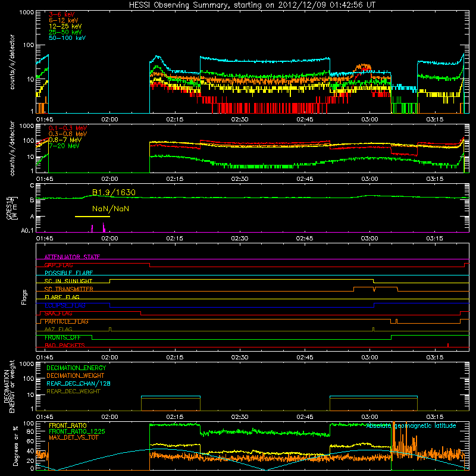Select the DECIMATION_ENERGY legend label
Image resolution: width=476 pixels, height=476 pixels.
76,368
